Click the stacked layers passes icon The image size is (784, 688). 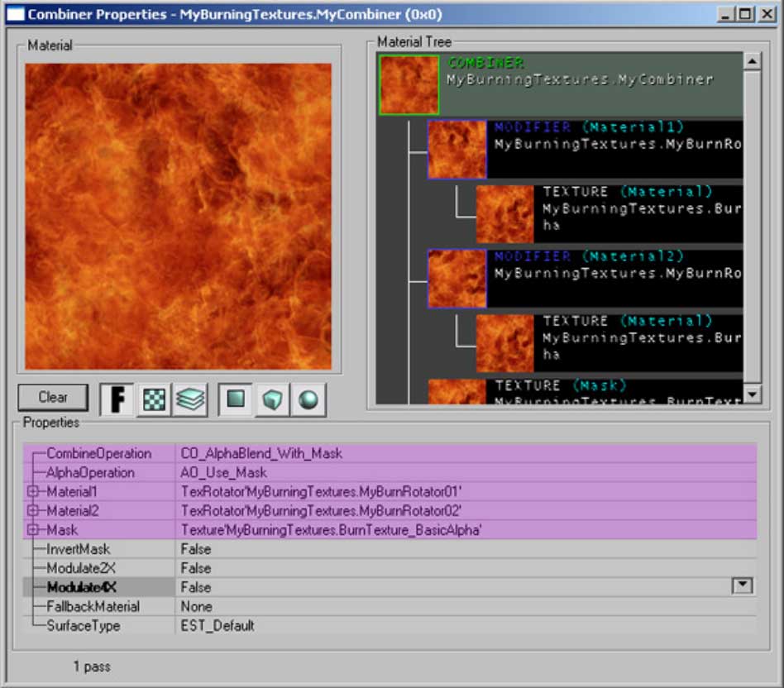point(190,398)
